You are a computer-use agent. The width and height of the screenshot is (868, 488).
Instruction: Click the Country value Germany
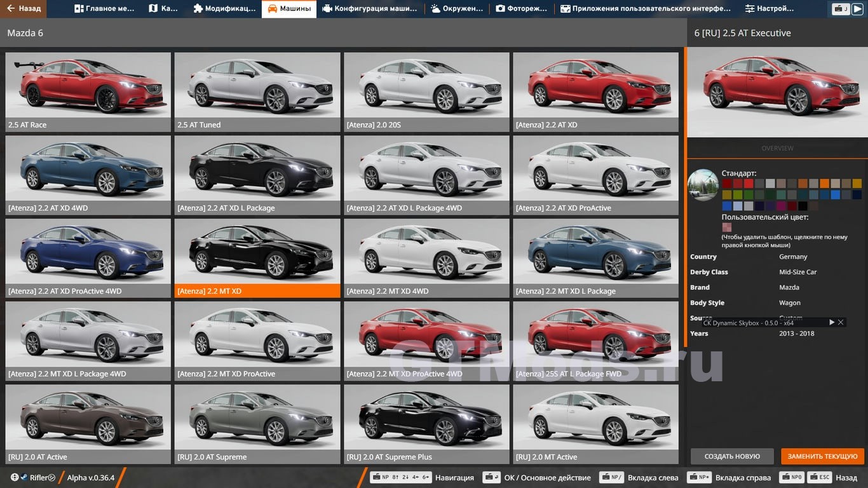coord(793,257)
